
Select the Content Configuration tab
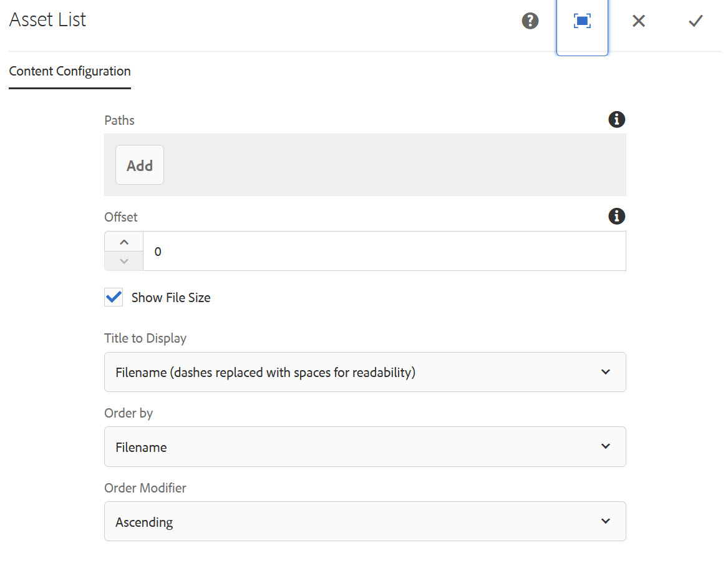click(x=70, y=71)
